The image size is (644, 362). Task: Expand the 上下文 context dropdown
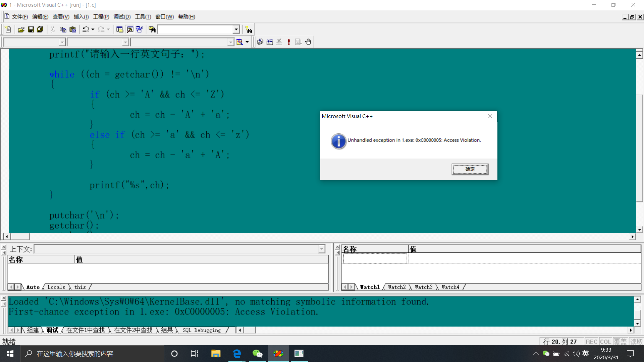point(322,249)
